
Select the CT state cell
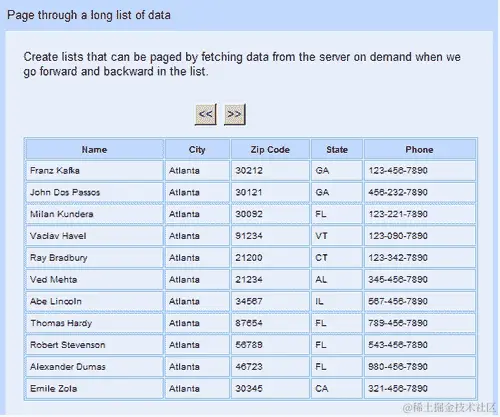[337, 258]
